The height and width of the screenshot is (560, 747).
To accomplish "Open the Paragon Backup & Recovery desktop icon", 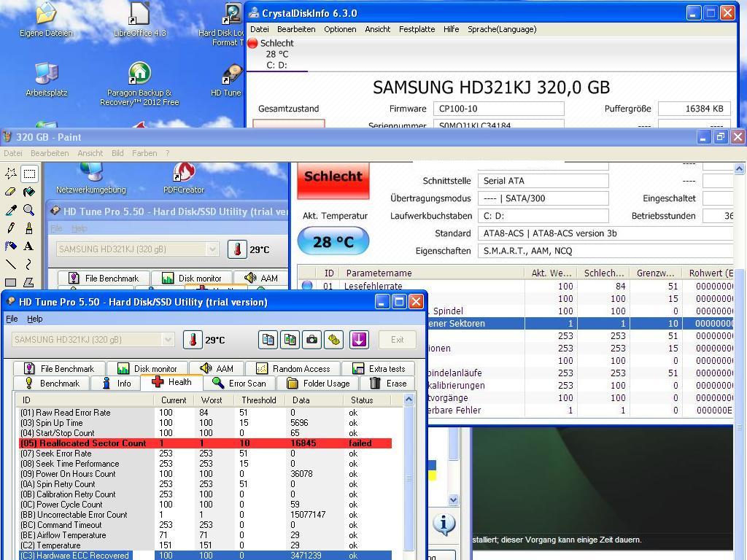I will coord(139,85).
